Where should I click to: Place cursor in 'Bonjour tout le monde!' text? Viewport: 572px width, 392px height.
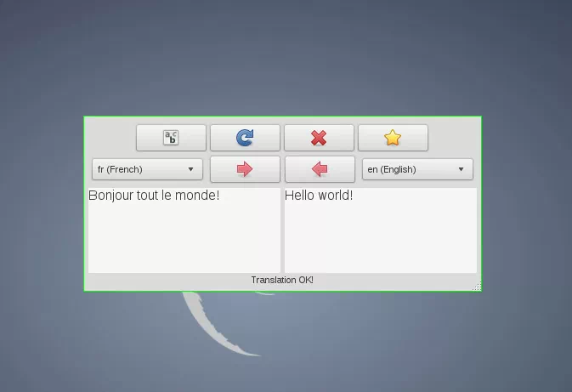154,196
